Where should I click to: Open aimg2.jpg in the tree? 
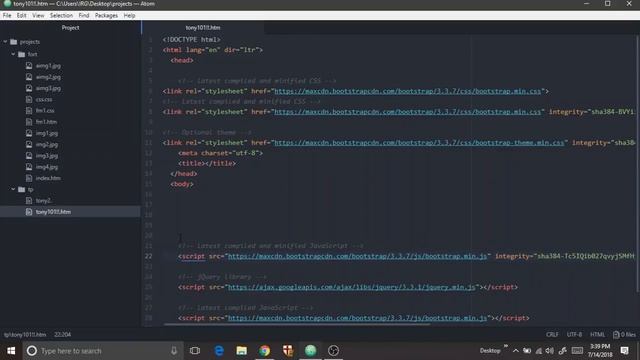(x=48, y=77)
